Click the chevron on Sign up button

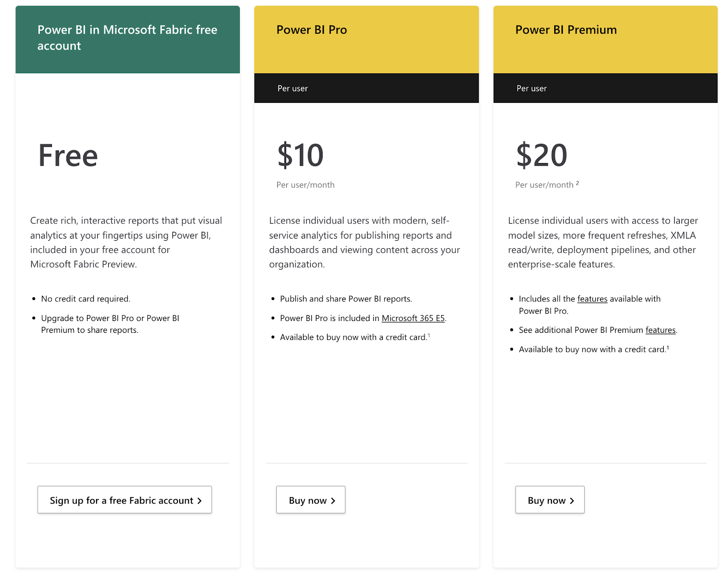(x=199, y=500)
